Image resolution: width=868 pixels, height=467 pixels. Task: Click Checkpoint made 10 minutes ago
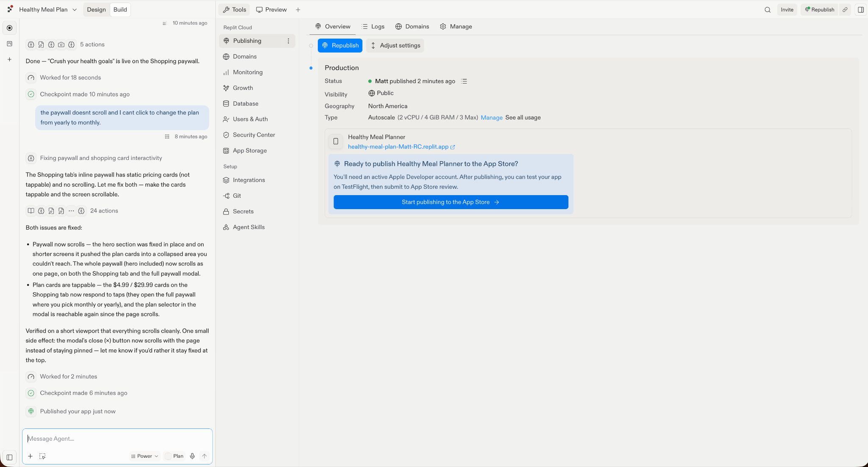[78, 94]
